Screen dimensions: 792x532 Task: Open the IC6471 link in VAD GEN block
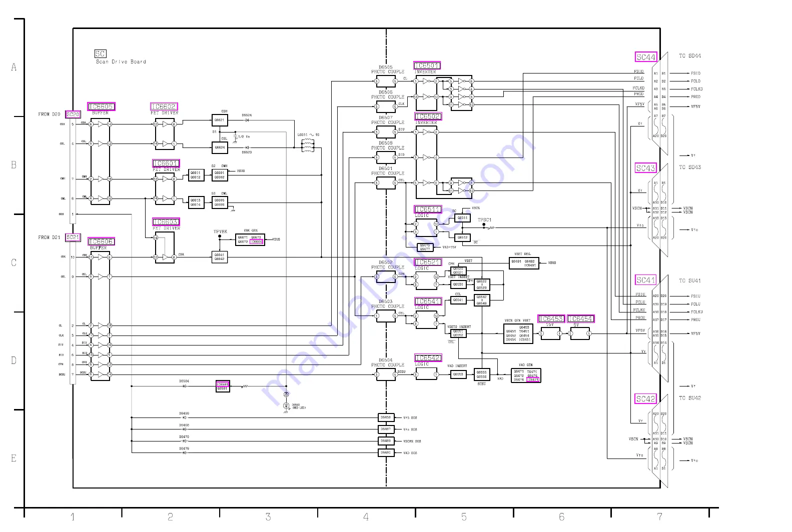pos(533,379)
